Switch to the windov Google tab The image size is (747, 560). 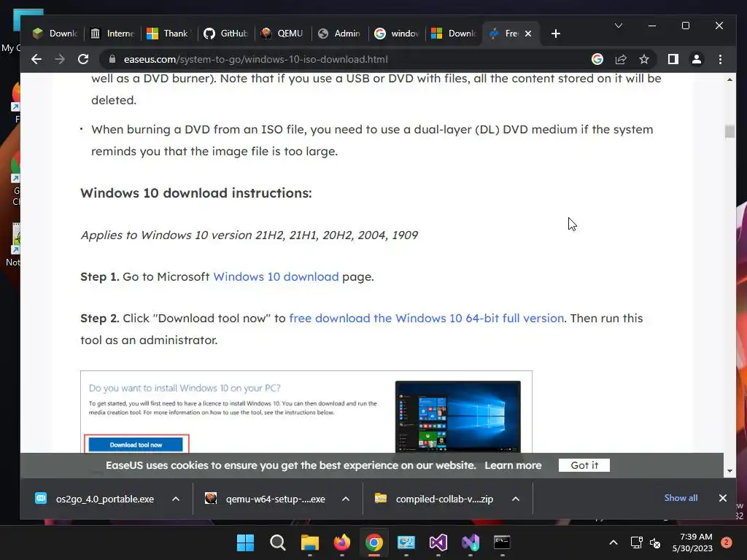pos(396,34)
